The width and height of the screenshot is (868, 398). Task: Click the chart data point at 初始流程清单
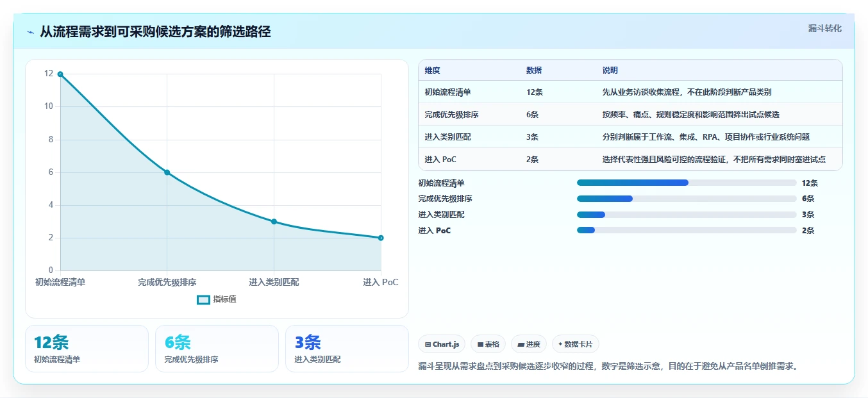click(x=60, y=74)
